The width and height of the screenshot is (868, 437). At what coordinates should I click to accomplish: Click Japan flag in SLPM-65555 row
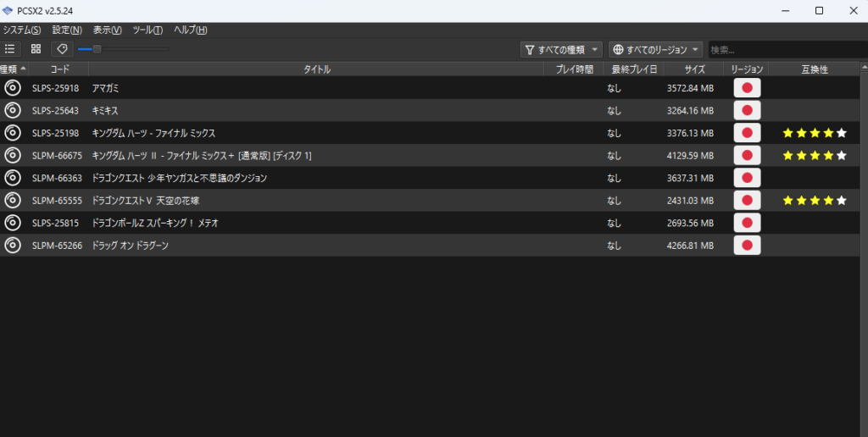coord(747,200)
